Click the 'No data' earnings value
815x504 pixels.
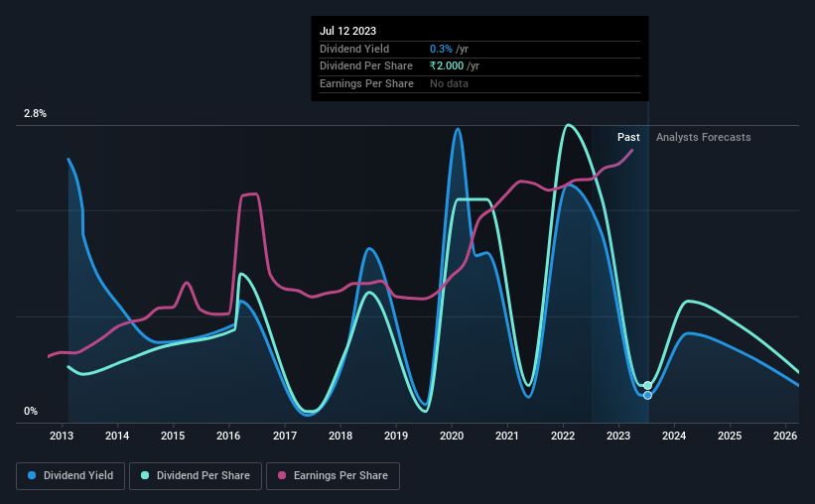click(x=449, y=83)
